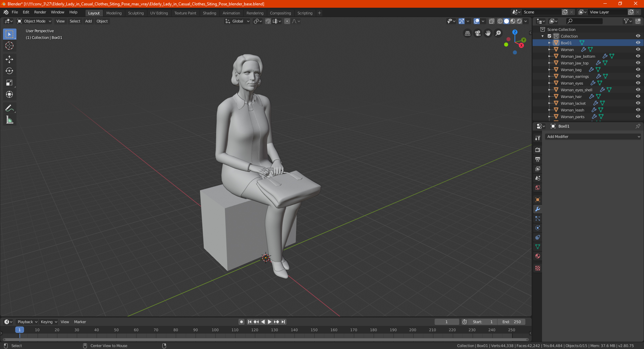
Task: Switch to the Shading workspace tab
Action: [210, 13]
